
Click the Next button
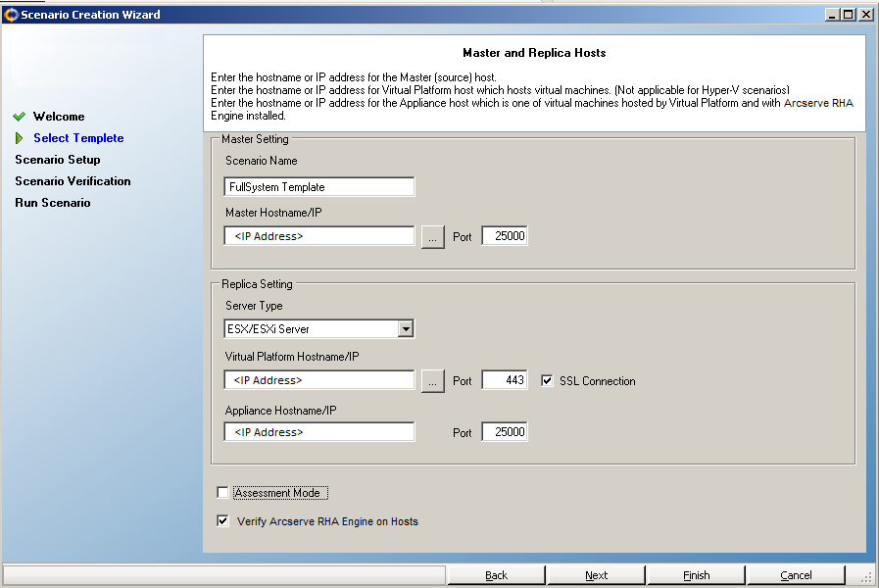click(596, 575)
